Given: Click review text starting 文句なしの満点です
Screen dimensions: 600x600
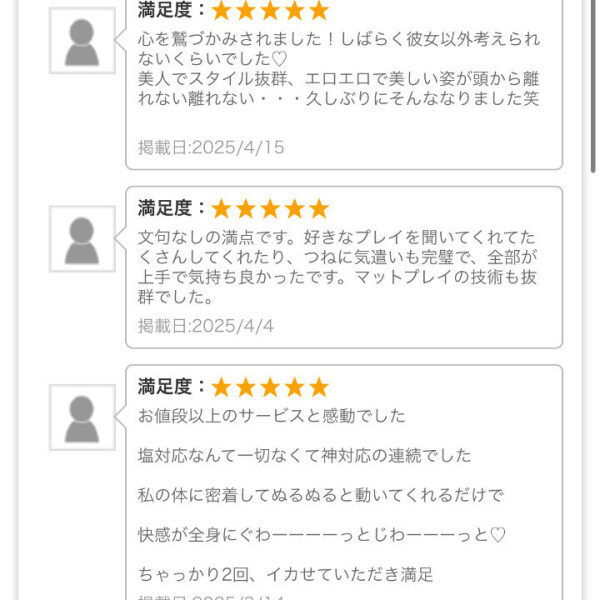Looking at the screenshot, I should tap(338, 267).
